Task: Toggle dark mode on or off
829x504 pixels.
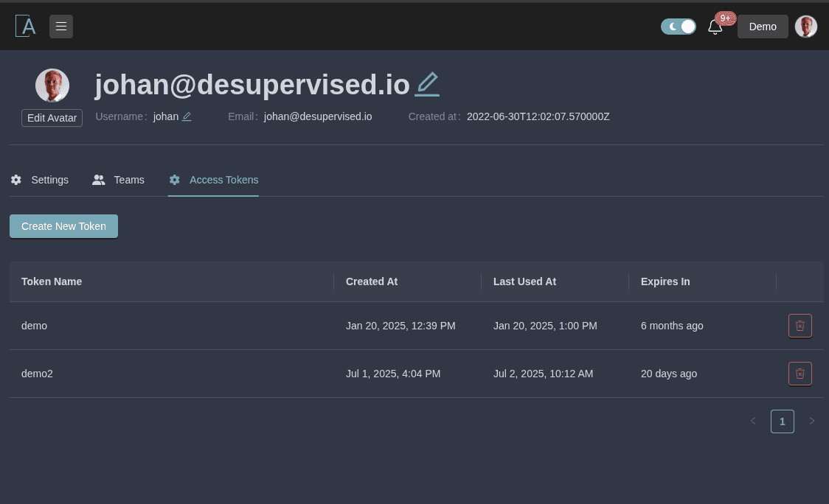Action: 678,26
